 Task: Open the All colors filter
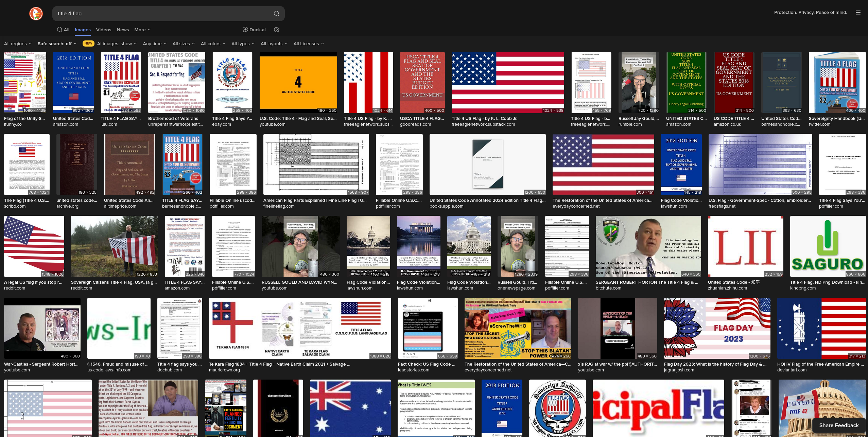213,43
